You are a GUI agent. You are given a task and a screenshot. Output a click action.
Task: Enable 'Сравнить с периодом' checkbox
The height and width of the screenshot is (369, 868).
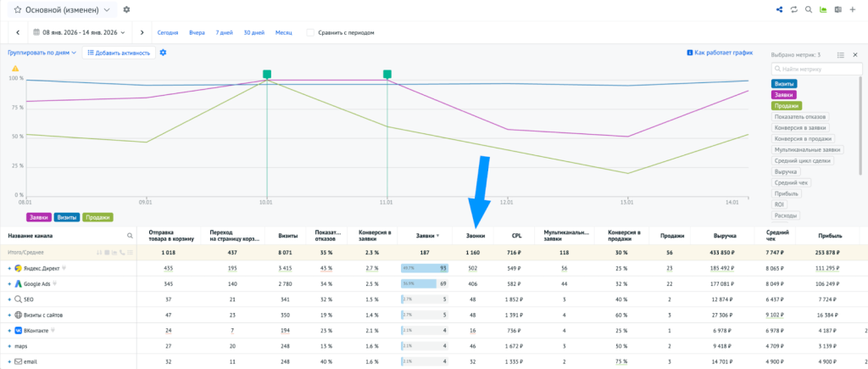pos(310,32)
